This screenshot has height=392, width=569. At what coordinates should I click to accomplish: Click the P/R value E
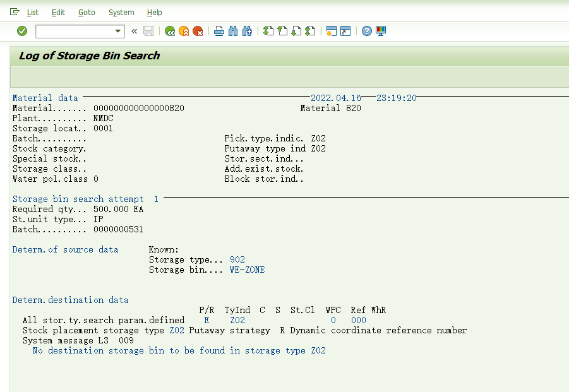click(207, 320)
